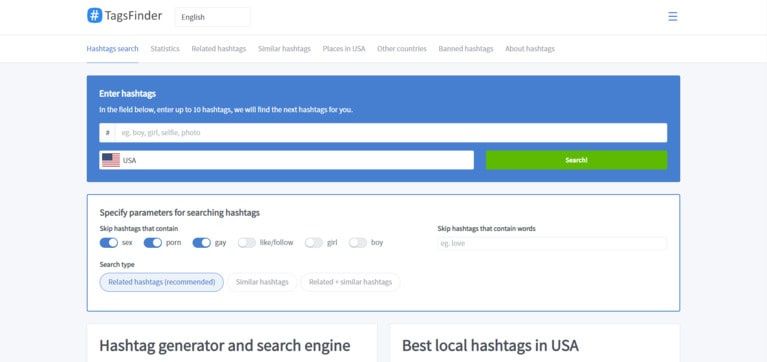The height and width of the screenshot is (362, 767).
Task: Disable the porn filter toggle
Action: (153, 243)
